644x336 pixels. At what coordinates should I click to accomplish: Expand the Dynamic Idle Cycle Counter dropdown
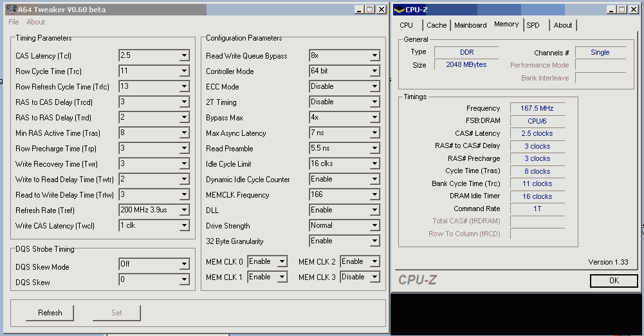click(x=374, y=179)
